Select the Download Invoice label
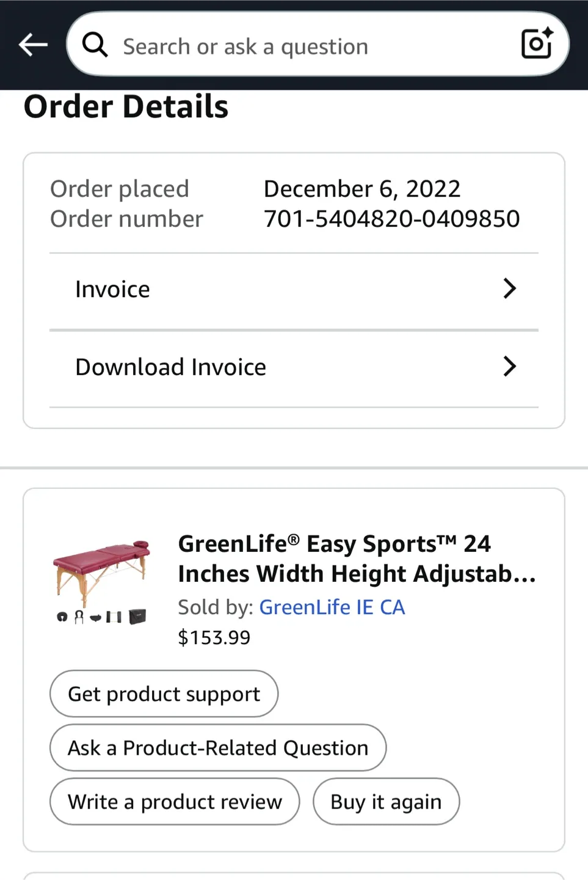This screenshot has width=588, height=880. 170,367
